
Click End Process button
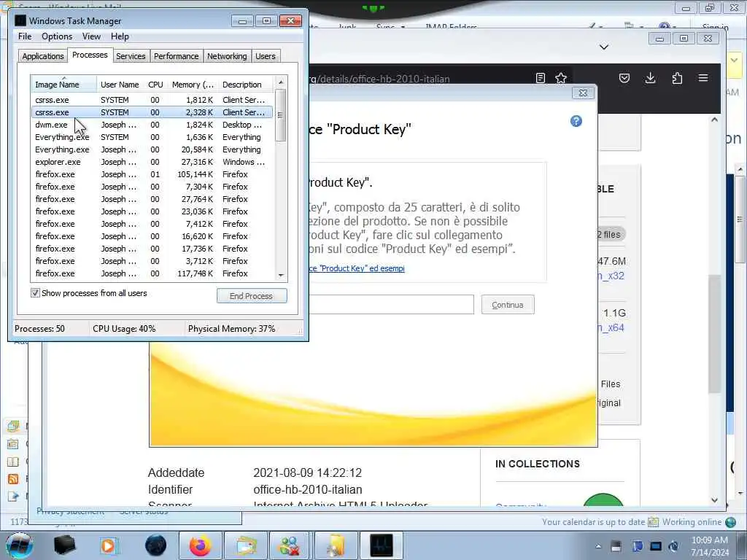point(252,296)
